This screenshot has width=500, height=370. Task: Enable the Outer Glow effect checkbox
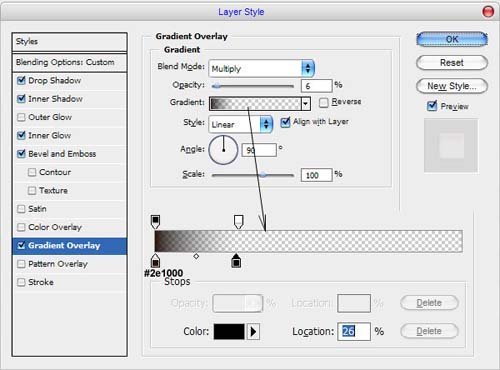(21, 117)
